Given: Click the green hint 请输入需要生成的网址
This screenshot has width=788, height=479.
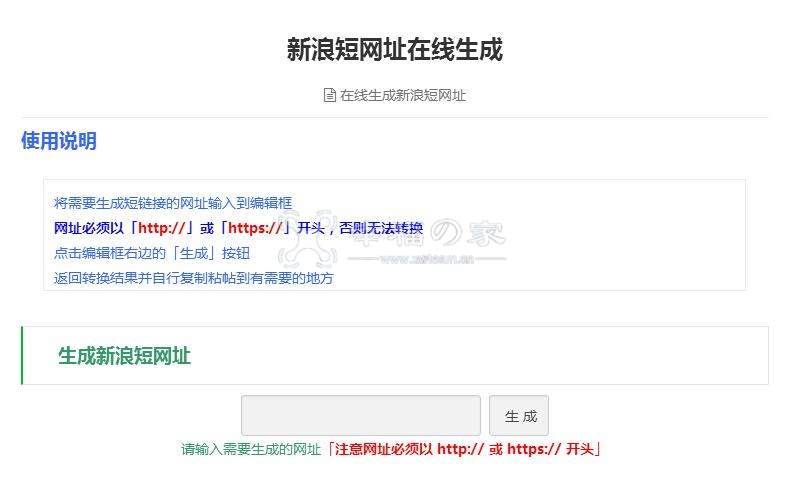Looking at the screenshot, I should (x=251, y=449).
